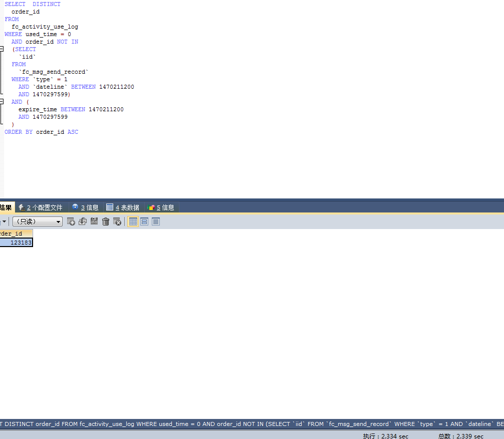Viewport: 504px width, 439px height.
Task: Click the save changes floppy icon
Action: click(94, 222)
